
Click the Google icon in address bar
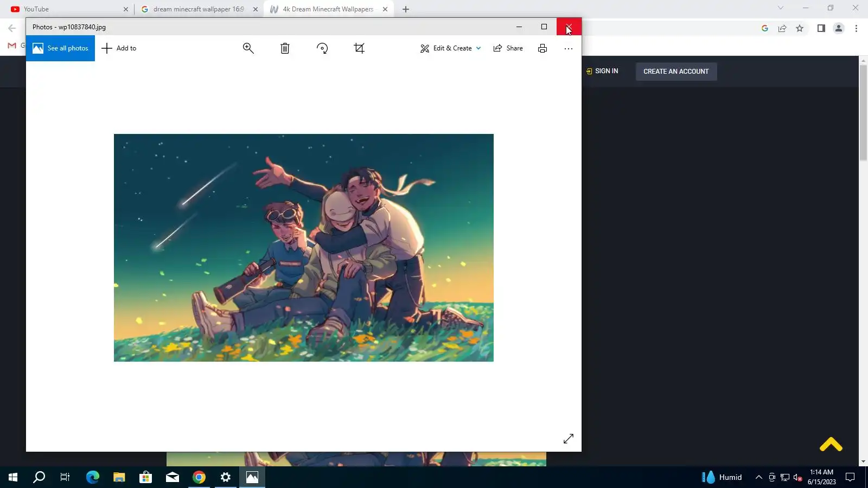[x=765, y=28]
